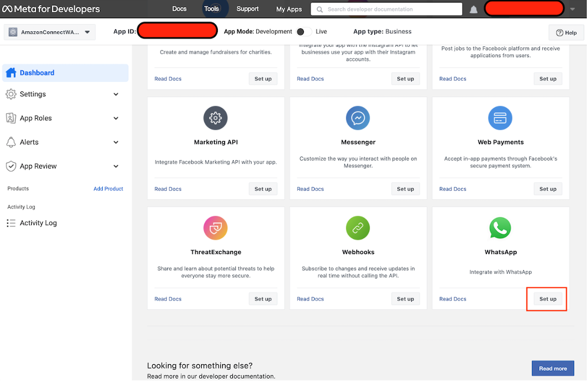Viewport: 588px width, 381px height.
Task: Open Read Docs for ThreatExchange
Action: (x=168, y=299)
